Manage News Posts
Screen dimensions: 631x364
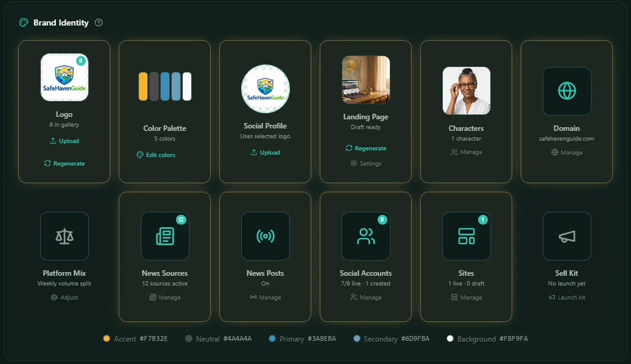tap(265, 297)
